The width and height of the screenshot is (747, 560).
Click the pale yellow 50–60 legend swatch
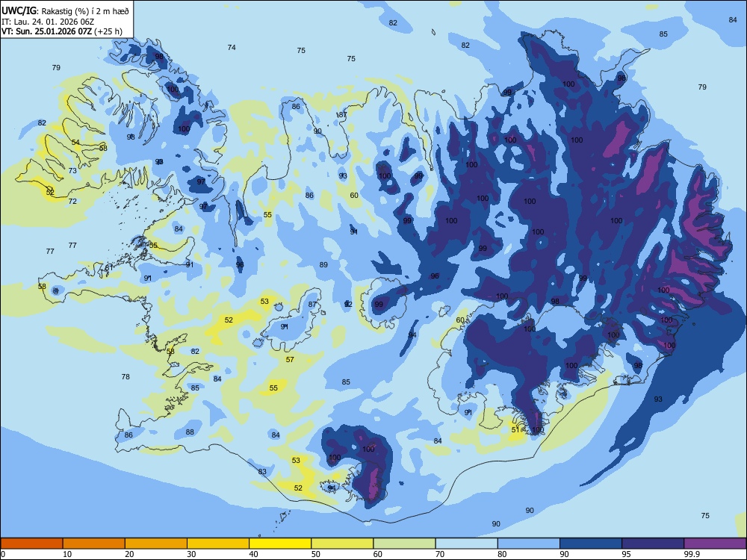(342, 544)
